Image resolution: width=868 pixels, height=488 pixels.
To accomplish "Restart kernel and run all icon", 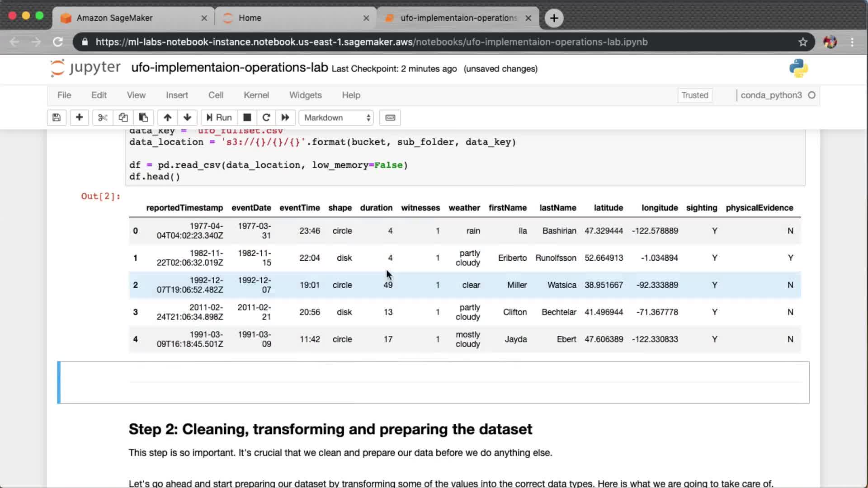I will [285, 117].
